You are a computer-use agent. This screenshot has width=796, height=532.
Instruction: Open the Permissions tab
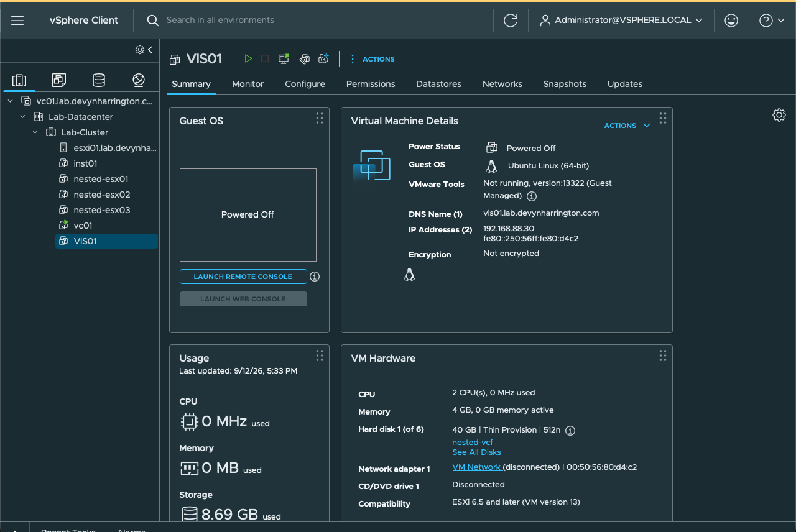tap(371, 84)
